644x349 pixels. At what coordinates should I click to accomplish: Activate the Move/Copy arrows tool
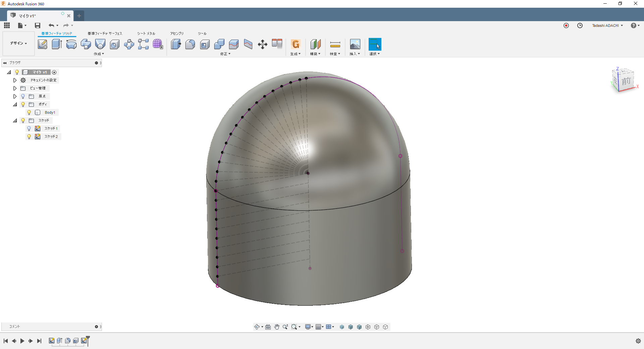(x=262, y=44)
